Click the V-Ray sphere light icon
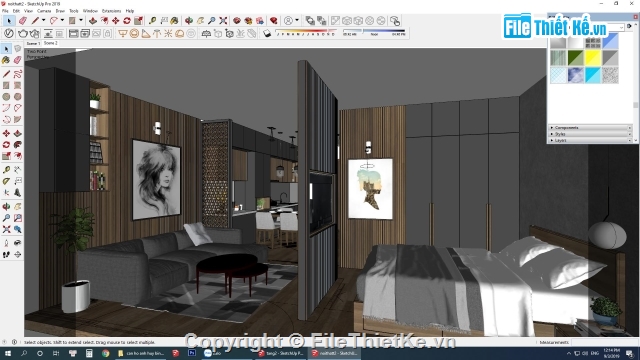 point(134,33)
